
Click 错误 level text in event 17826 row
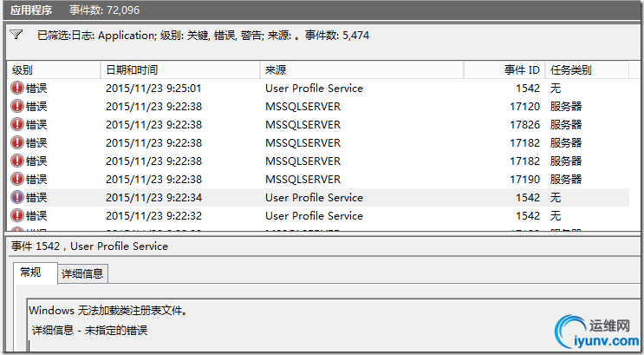tap(36, 124)
